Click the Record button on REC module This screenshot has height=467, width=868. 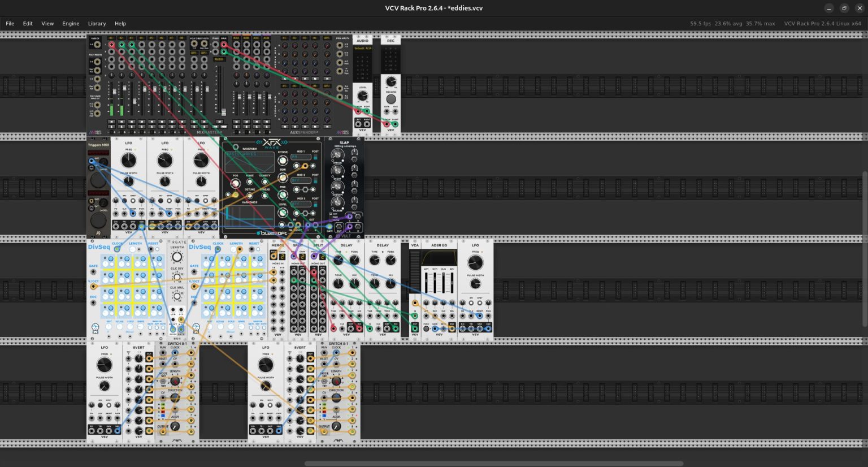391,99
